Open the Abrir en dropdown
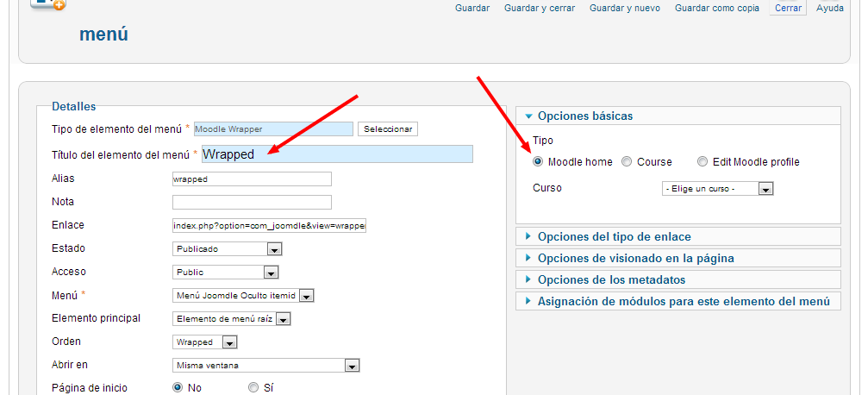The image size is (868, 395). coord(265,366)
